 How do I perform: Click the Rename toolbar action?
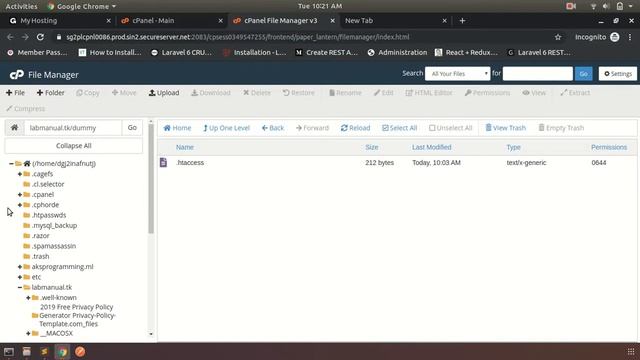tap(345, 93)
